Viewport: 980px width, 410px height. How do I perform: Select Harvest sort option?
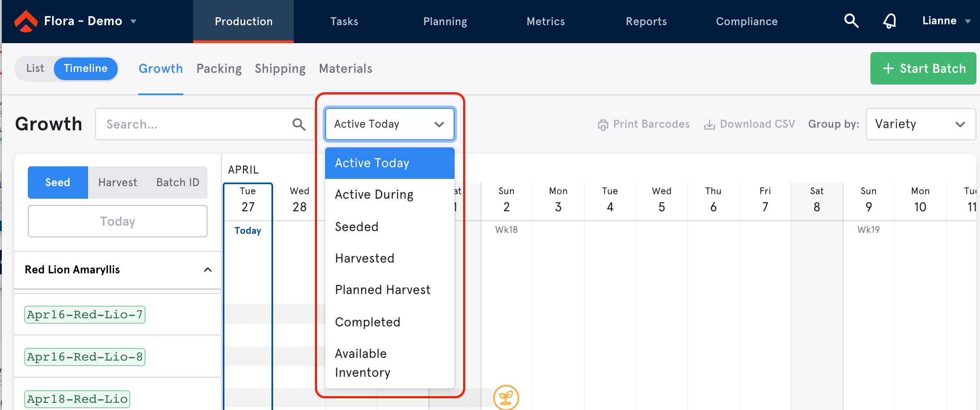point(118,183)
